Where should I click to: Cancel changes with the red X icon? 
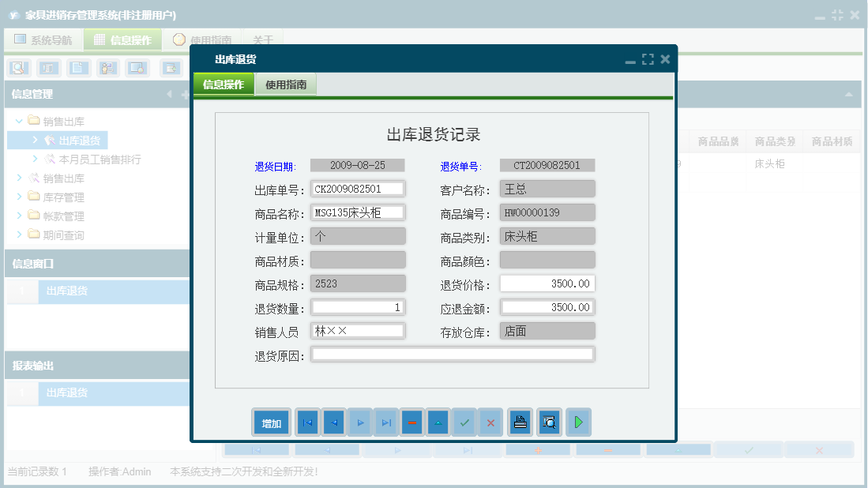point(490,422)
